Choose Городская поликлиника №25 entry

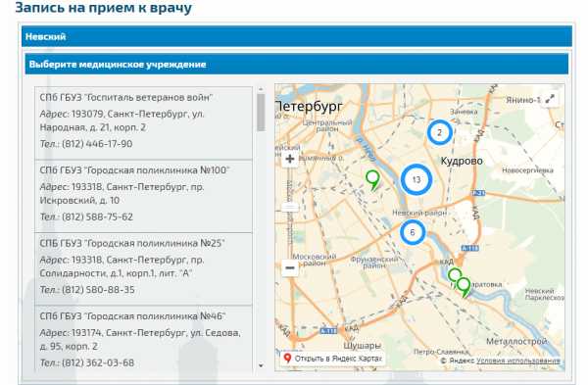click(x=144, y=268)
